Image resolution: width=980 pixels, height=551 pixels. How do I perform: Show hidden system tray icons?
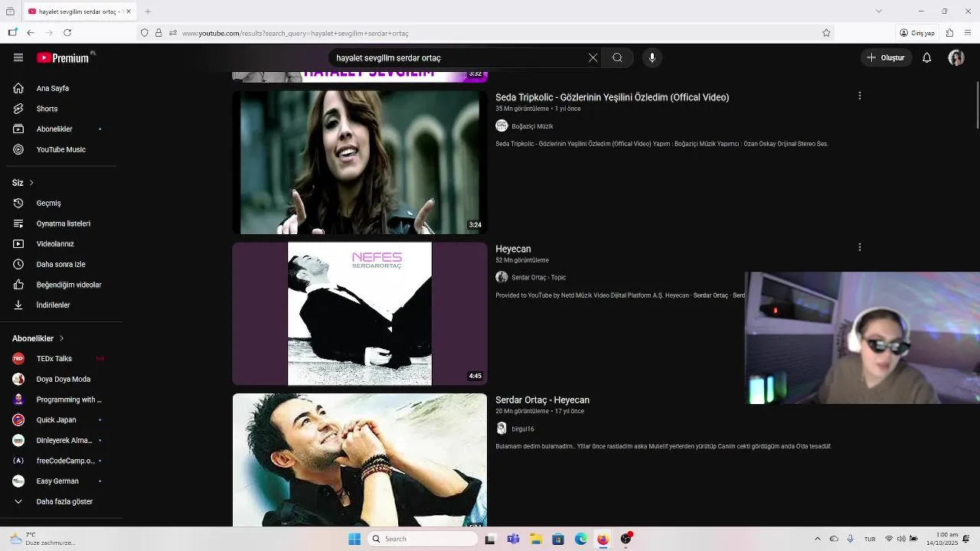click(818, 539)
